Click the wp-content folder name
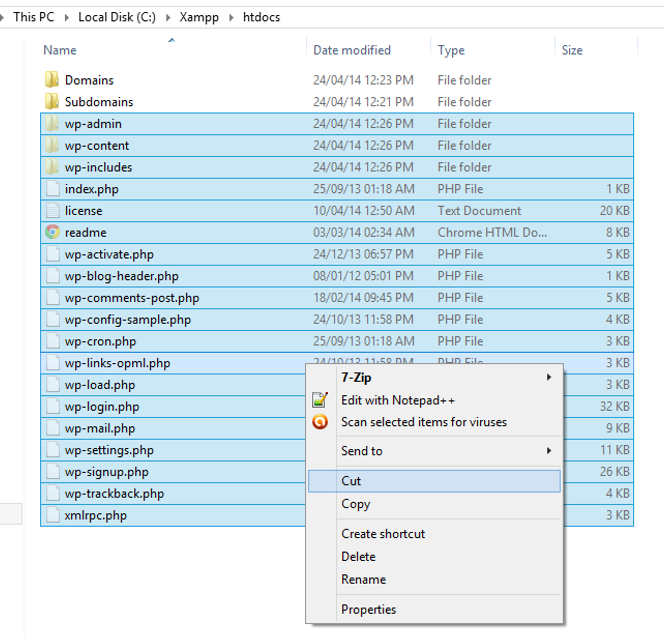 pyautogui.click(x=97, y=145)
